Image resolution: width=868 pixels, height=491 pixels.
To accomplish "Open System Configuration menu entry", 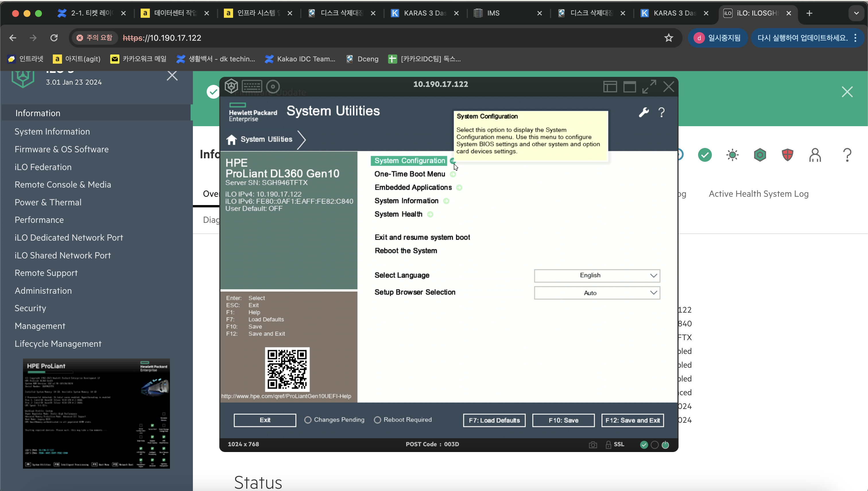I will [410, 161].
